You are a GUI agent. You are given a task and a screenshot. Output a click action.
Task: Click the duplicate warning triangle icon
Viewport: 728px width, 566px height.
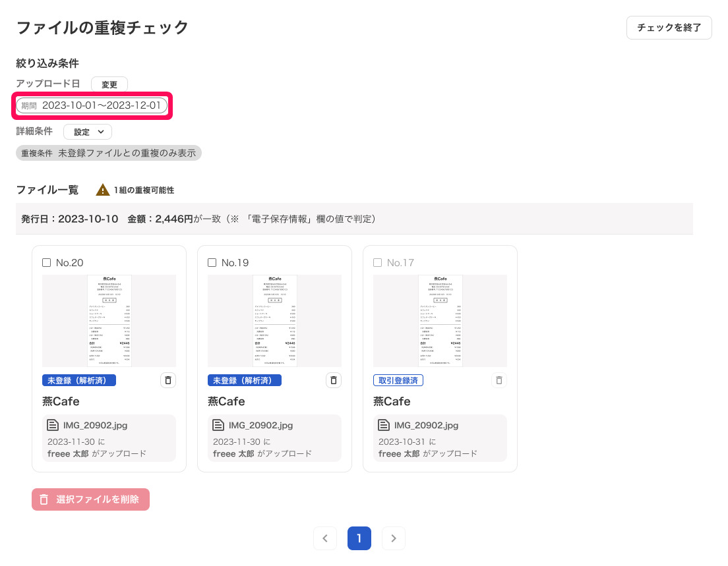click(103, 190)
